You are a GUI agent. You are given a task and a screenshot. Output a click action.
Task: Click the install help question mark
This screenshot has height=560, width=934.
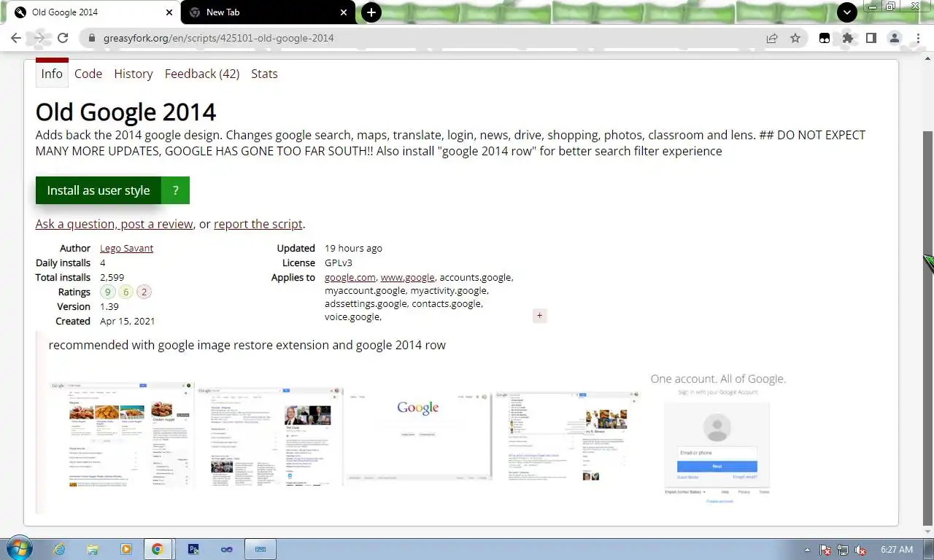[x=175, y=190]
